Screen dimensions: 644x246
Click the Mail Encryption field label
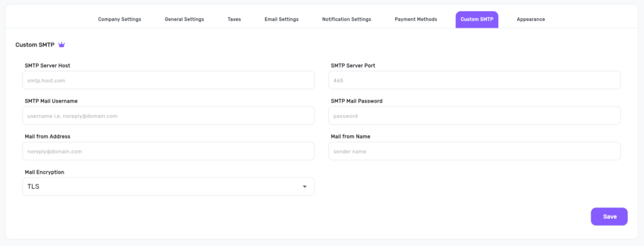pyautogui.click(x=45, y=172)
